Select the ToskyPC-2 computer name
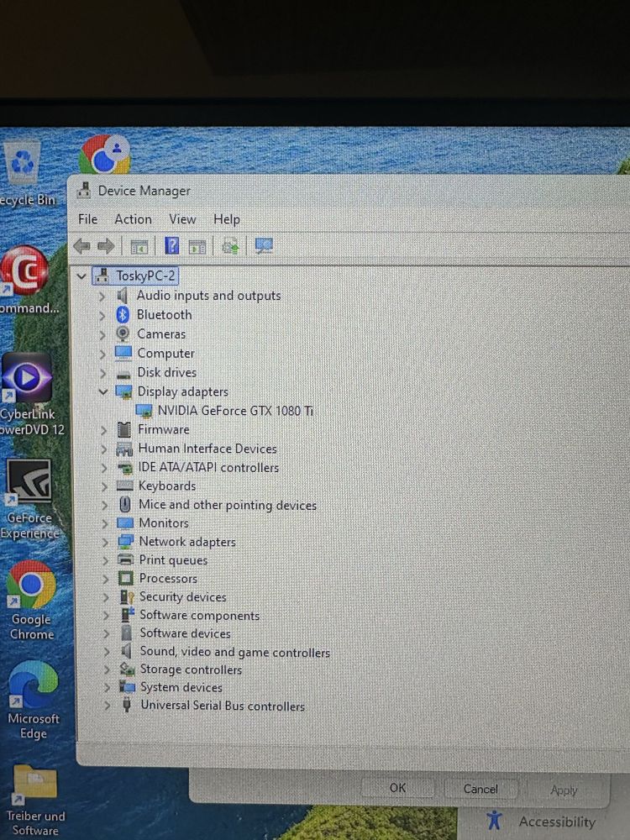 (145, 276)
